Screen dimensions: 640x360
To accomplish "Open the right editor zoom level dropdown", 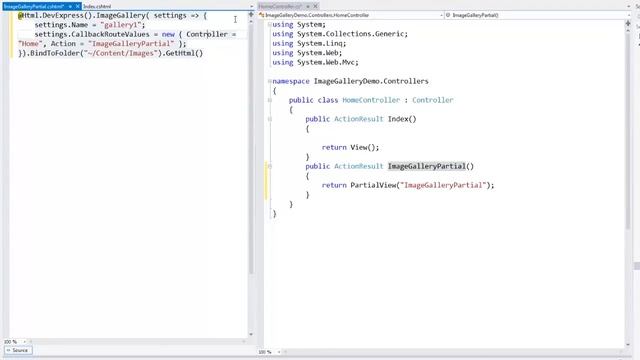I will pos(269,352).
